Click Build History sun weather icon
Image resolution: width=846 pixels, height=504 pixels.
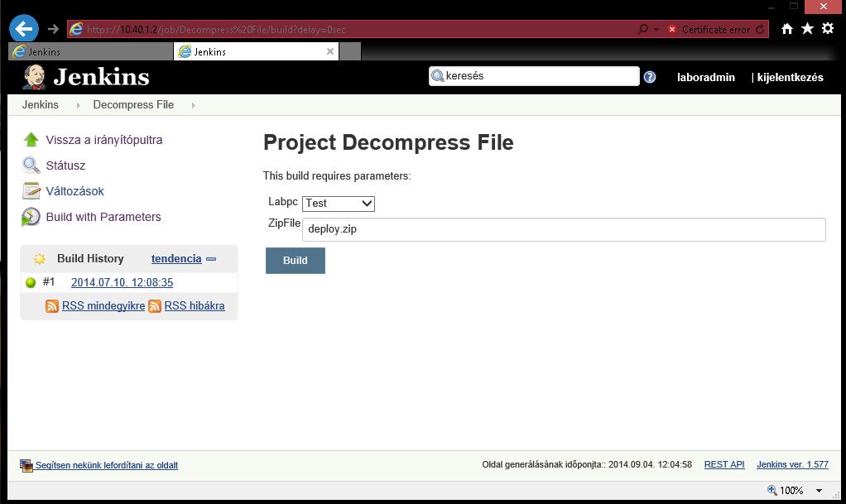coord(40,259)
